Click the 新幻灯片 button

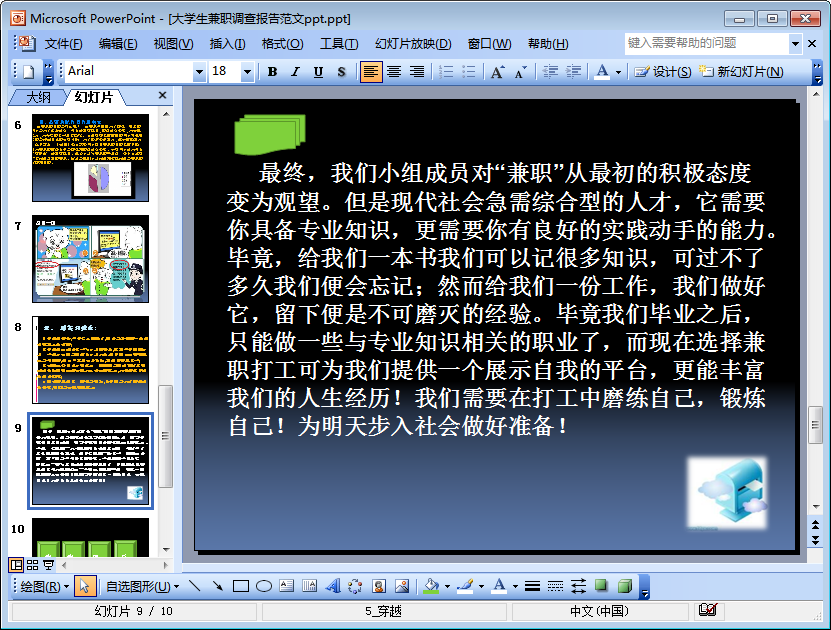tap(741, 72)
